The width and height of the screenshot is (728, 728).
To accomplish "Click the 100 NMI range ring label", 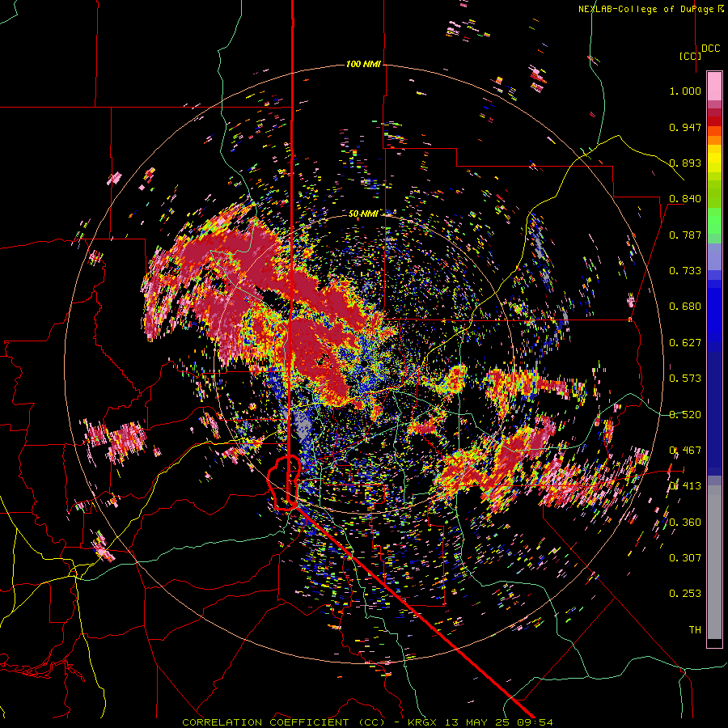I will 363,64.
